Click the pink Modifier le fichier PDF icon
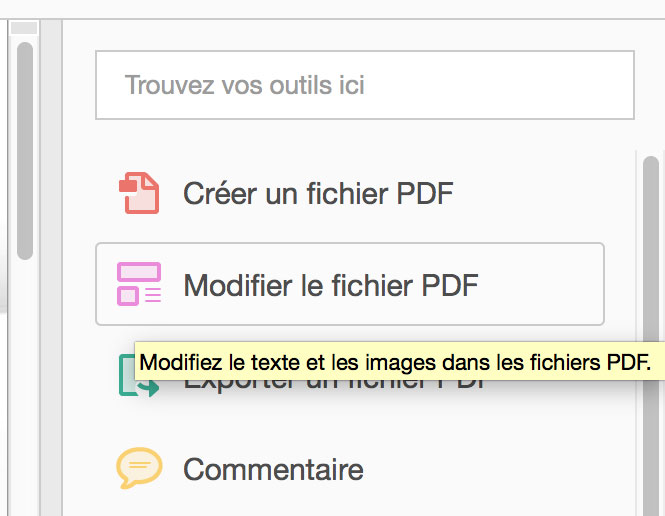Viewport: 665px width, 516px height. [x=139, y=284]
